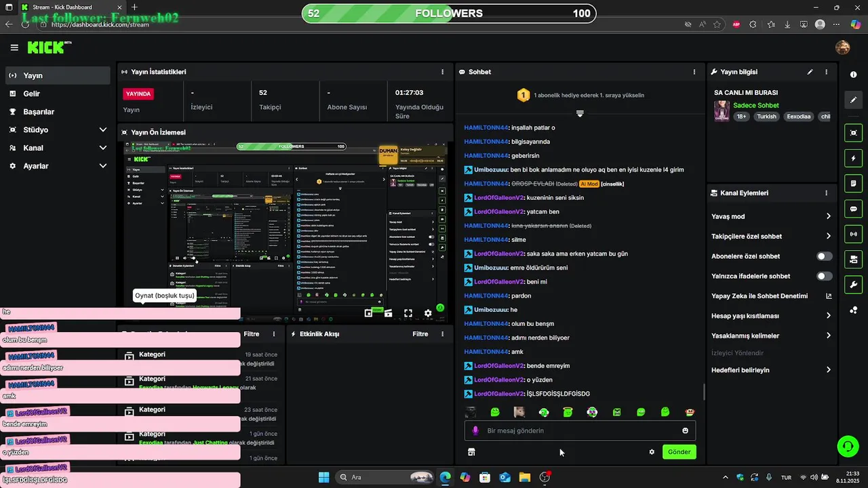This screenshot has width=868, height=488.
Task: Expand the Ayarlar sidebar section
Action: (103, 166)
